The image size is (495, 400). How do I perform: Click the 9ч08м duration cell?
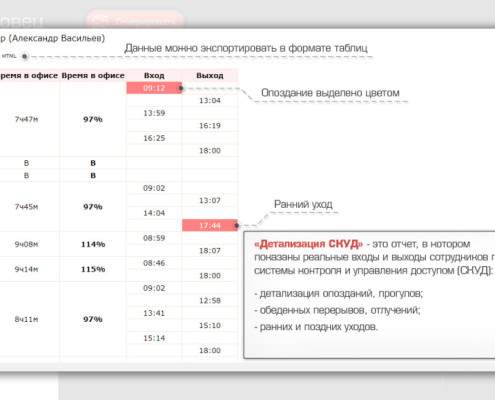click(x=26, y=244)
